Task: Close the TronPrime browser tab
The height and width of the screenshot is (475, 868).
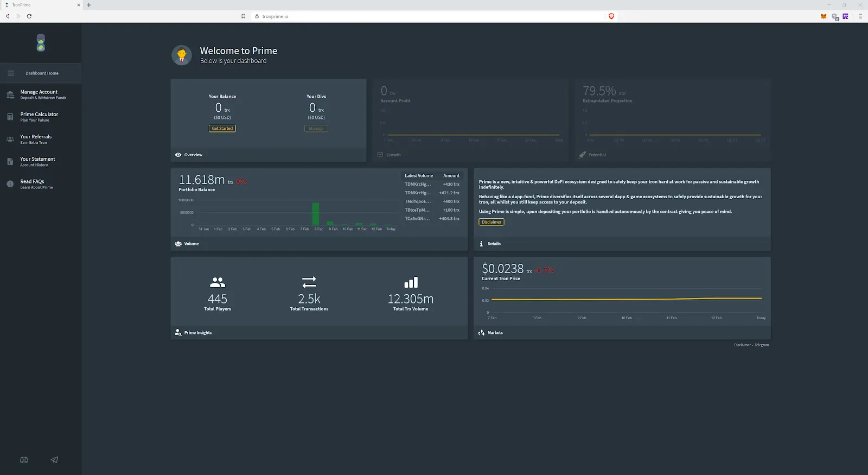Action: pyautogui.click(x=79, y=5)
